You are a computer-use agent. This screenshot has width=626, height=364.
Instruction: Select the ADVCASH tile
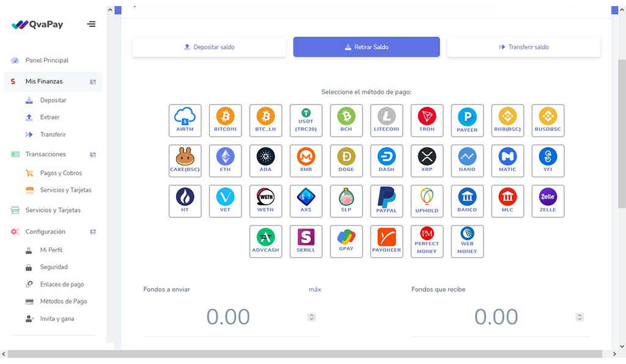pos(265,241)
